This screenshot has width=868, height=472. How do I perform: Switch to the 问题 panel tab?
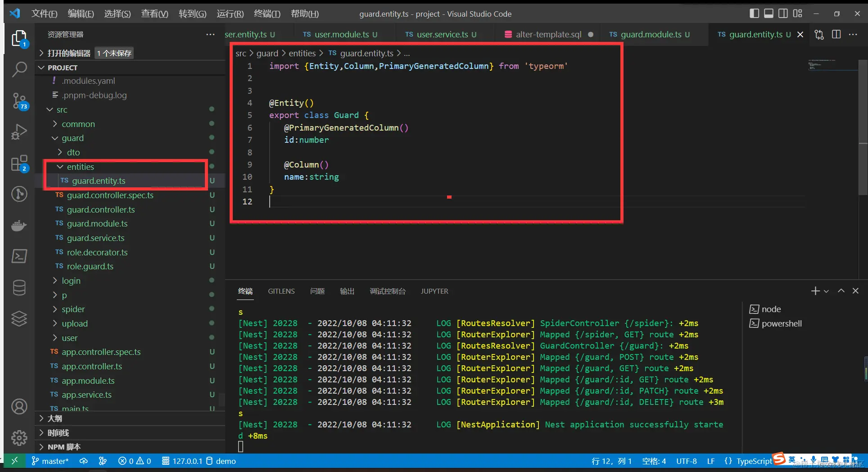317,291
